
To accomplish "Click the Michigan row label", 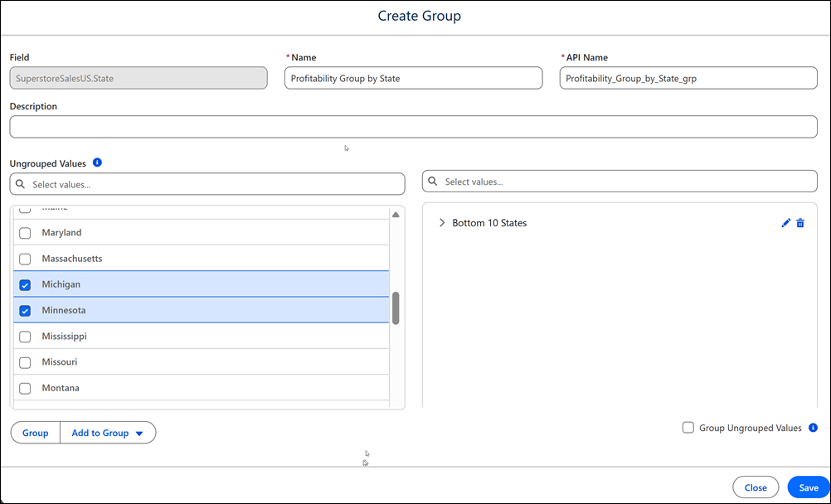I will (61, 284).
